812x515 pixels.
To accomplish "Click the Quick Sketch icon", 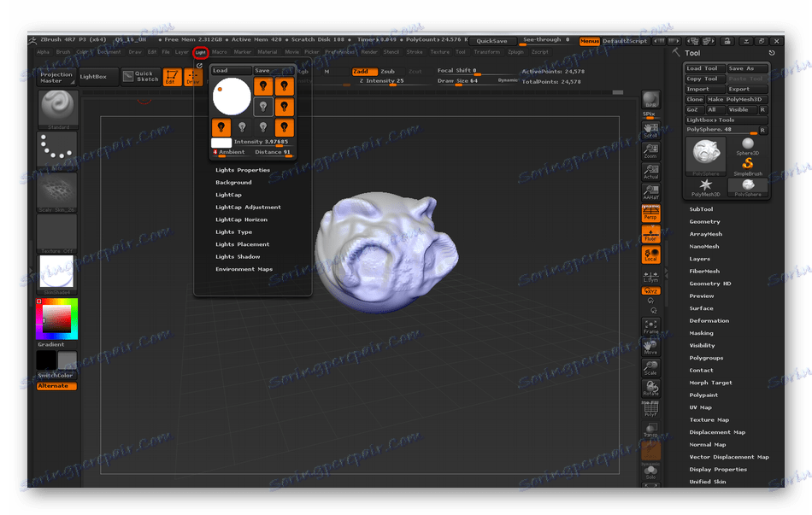I will point(141,77).
